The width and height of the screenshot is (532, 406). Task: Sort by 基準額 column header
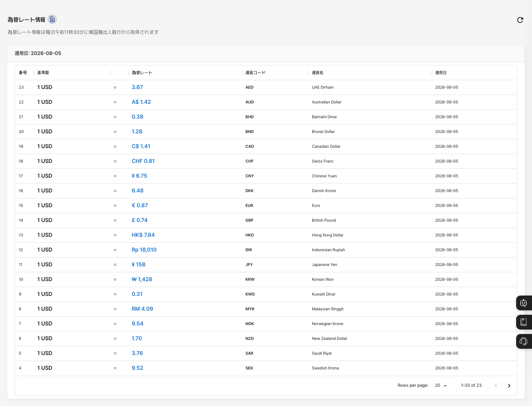(43, 73)
